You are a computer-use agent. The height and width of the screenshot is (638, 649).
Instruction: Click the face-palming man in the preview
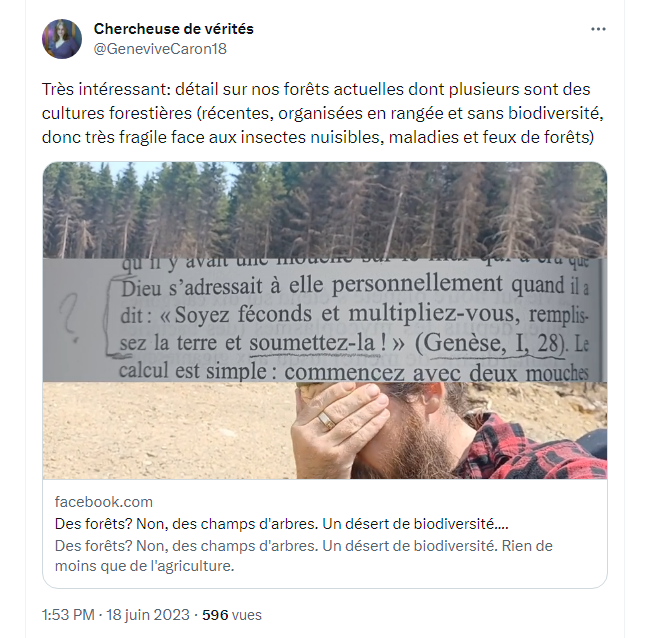[400, 430]
